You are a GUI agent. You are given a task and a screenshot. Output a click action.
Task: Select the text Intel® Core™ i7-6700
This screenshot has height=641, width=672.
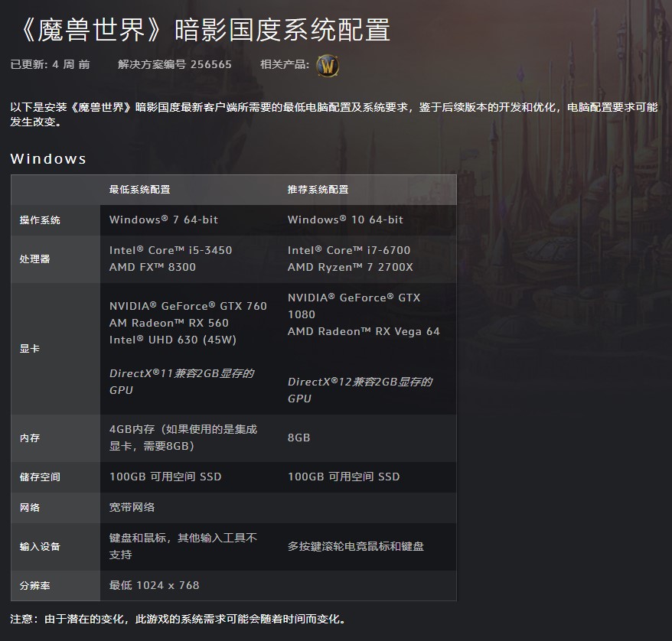pos(349,250)
